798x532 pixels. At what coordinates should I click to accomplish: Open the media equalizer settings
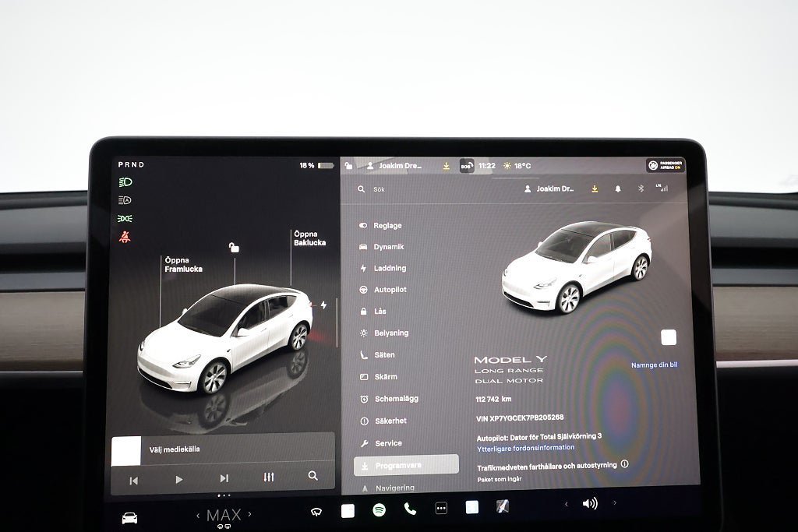(269, 477)
